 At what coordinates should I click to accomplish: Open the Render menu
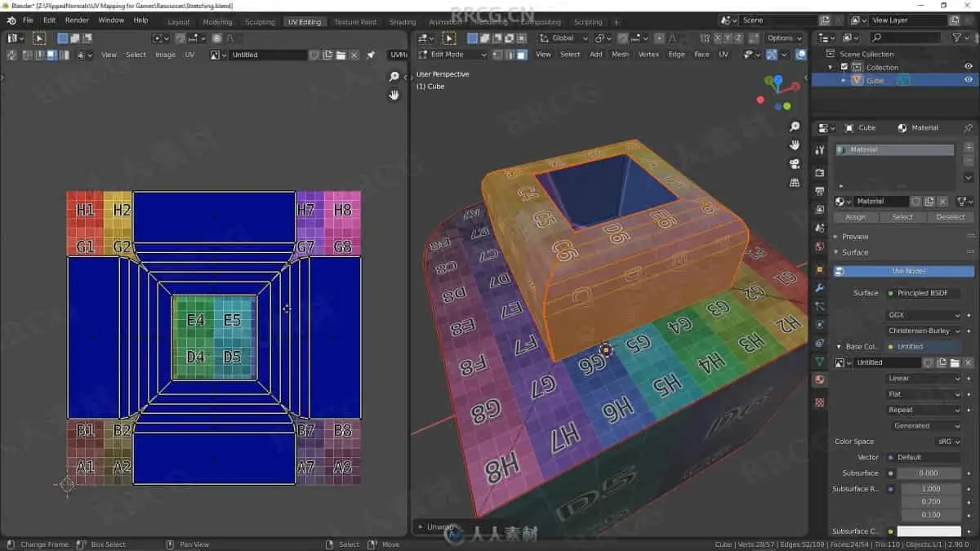pos(77,20)
